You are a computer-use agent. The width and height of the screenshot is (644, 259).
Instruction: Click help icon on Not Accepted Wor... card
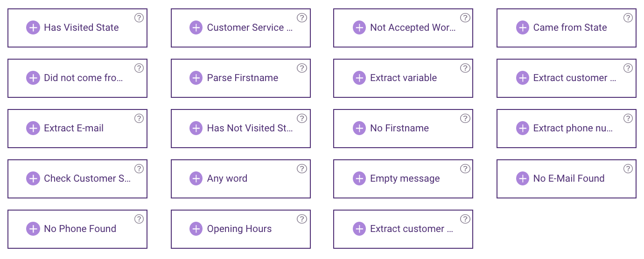[465, 18]
